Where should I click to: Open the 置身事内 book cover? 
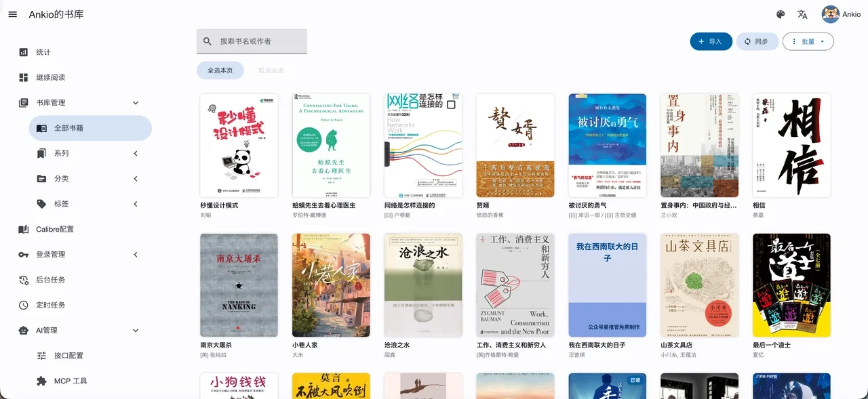pyautogui.click(x=699, y=146)
